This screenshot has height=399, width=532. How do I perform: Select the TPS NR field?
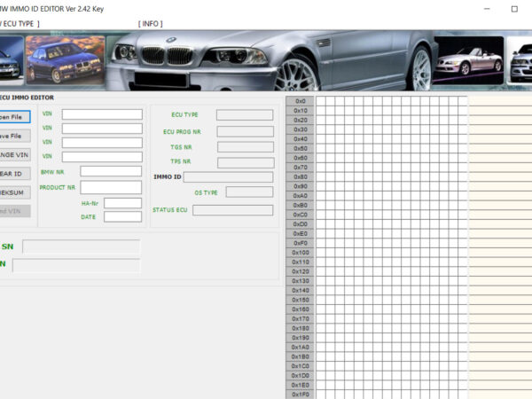pyautogui.click(x=246, y=163)
